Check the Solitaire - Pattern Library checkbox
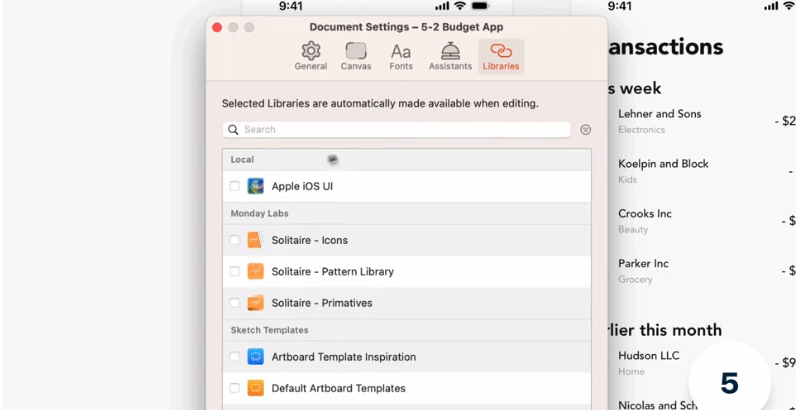Image resolution: width=797 pixels, height=410 pixels. pos(234,271)
